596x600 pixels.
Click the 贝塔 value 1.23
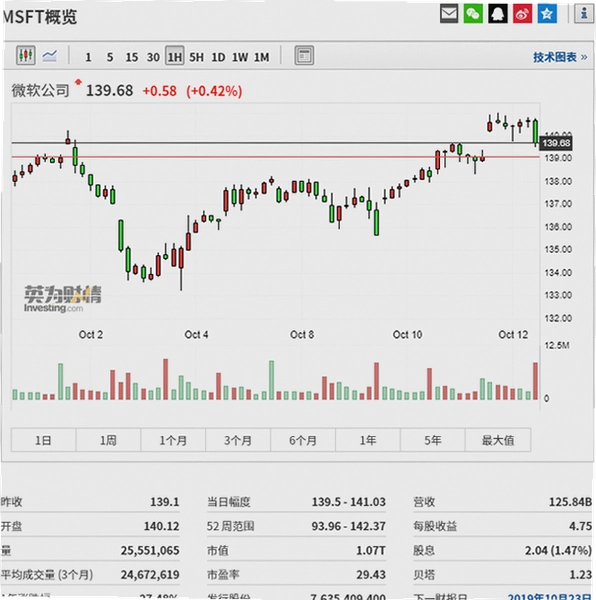coord(580,574)
